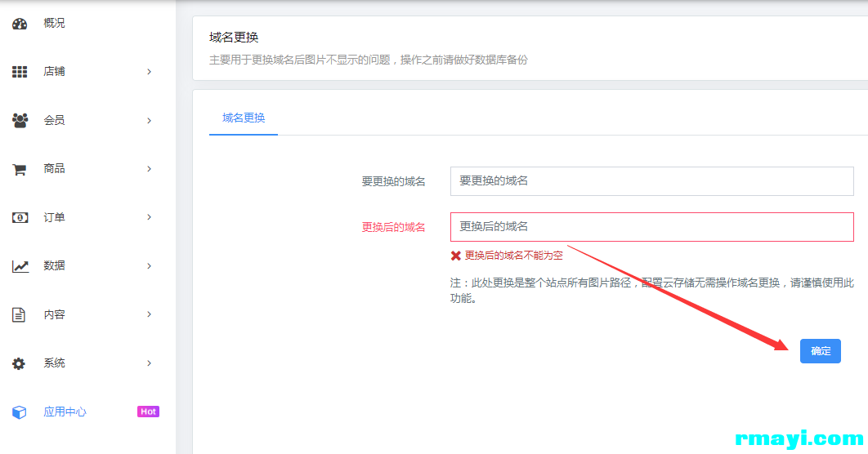Open 应用中心 app center link

pos(65,412)
